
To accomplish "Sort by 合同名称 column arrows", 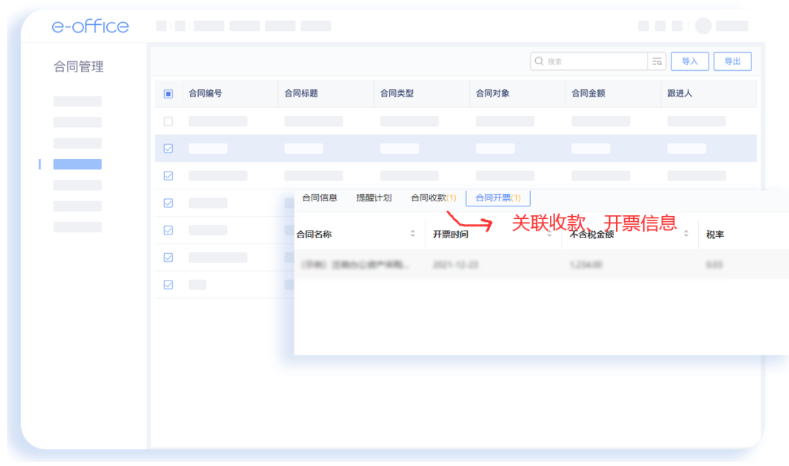I will click(413, 234).
